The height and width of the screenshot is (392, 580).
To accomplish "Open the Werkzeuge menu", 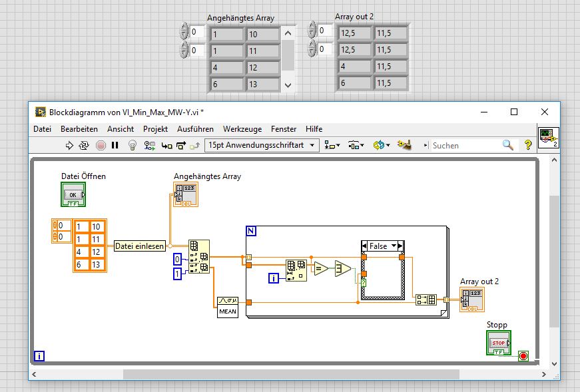I will tap(242, 129).
